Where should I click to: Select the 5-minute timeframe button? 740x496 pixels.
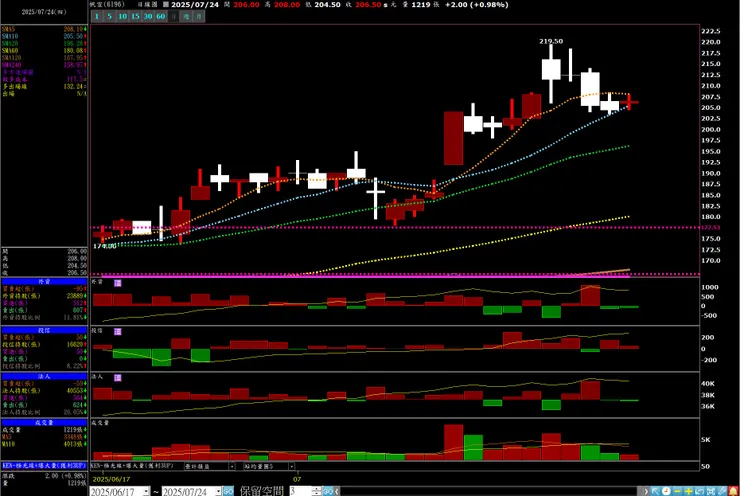tap(109, 16)
